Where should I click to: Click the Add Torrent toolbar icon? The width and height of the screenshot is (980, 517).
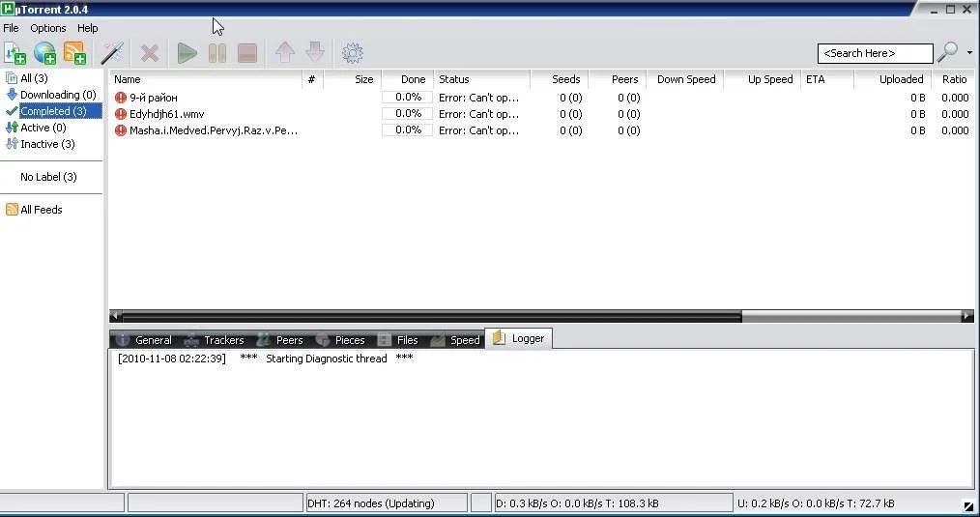pyautogui.click(x=15, y=53)
